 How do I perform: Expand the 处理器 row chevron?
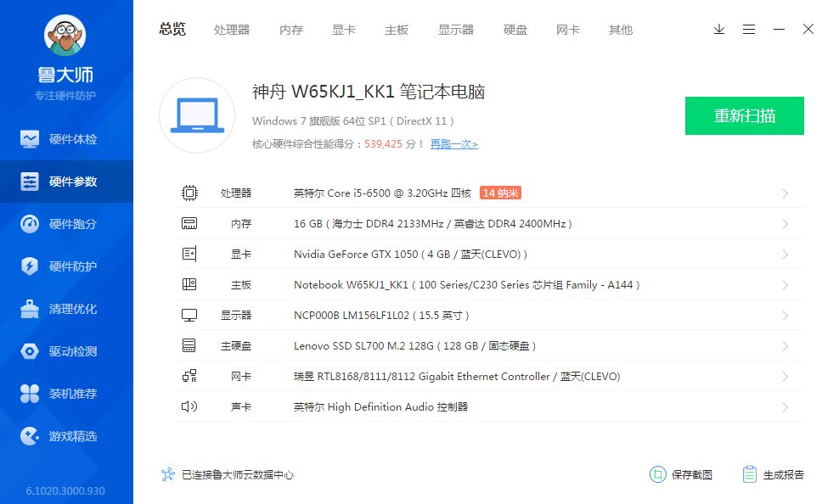[785, 193]
